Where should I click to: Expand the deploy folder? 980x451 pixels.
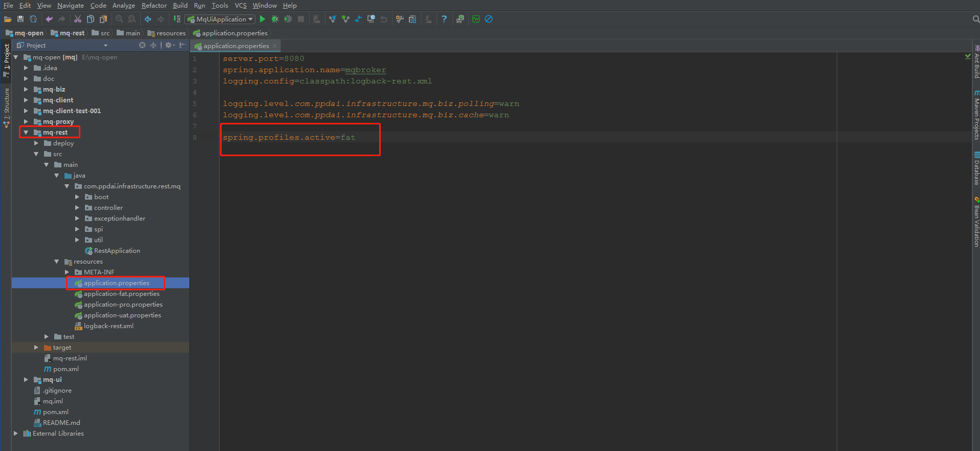click(36, 143)
